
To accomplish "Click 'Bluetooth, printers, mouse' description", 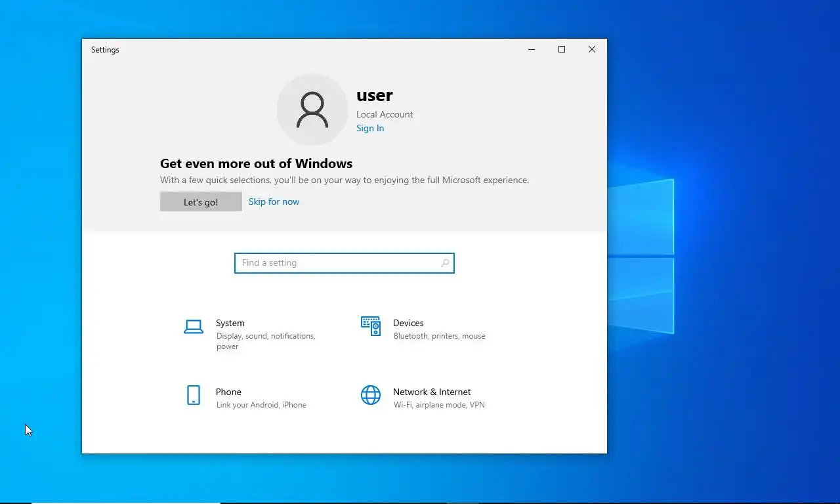I will pyautogui.click(x=440, y=336).
